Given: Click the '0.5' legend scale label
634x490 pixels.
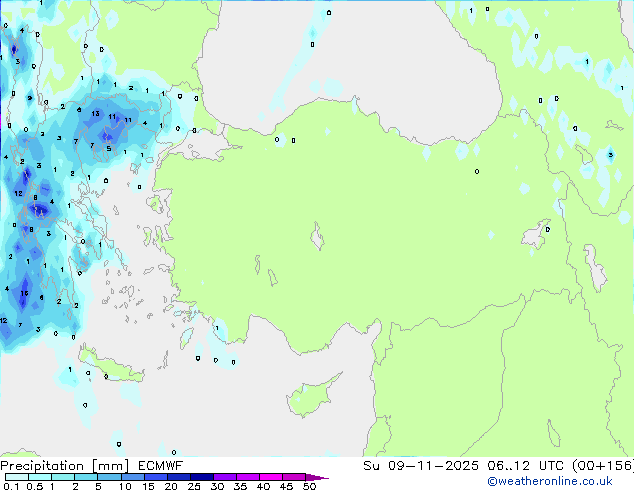Looking at the screenshot, I should pyautogui.click(x=34, y=486).
